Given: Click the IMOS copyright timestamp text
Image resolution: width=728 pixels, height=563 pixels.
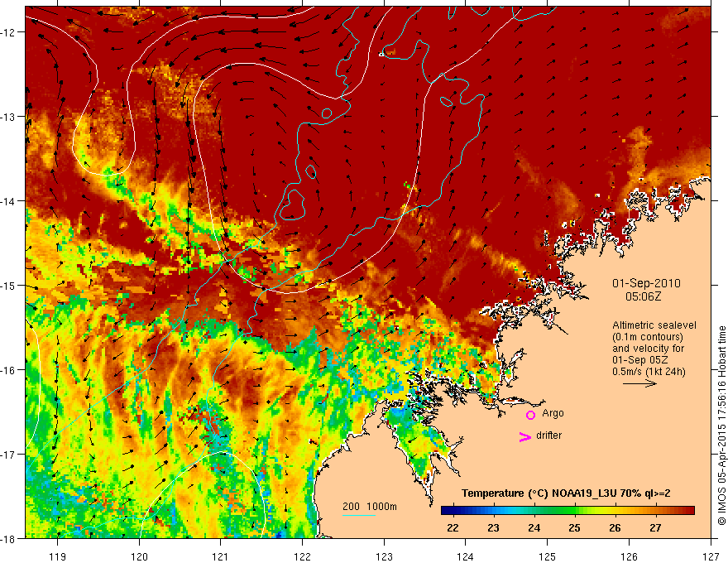Looking at the screenshot, I should (721, 427).
